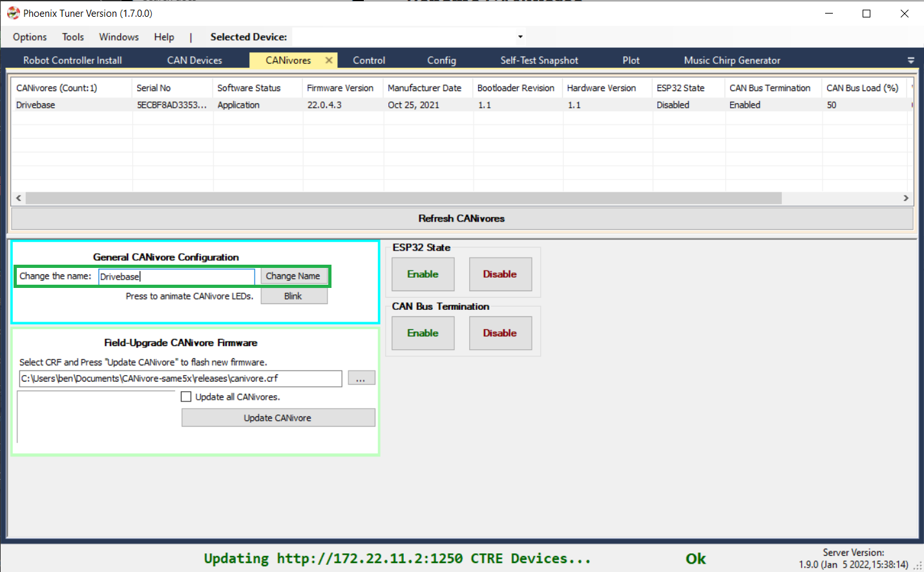Open the Tools menu

[73, 37]
